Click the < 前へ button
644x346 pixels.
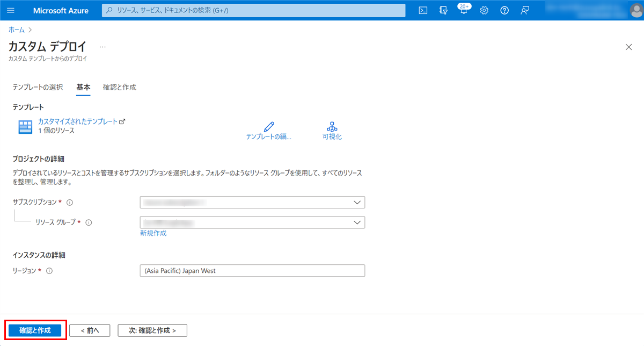[x=90, y=330]
